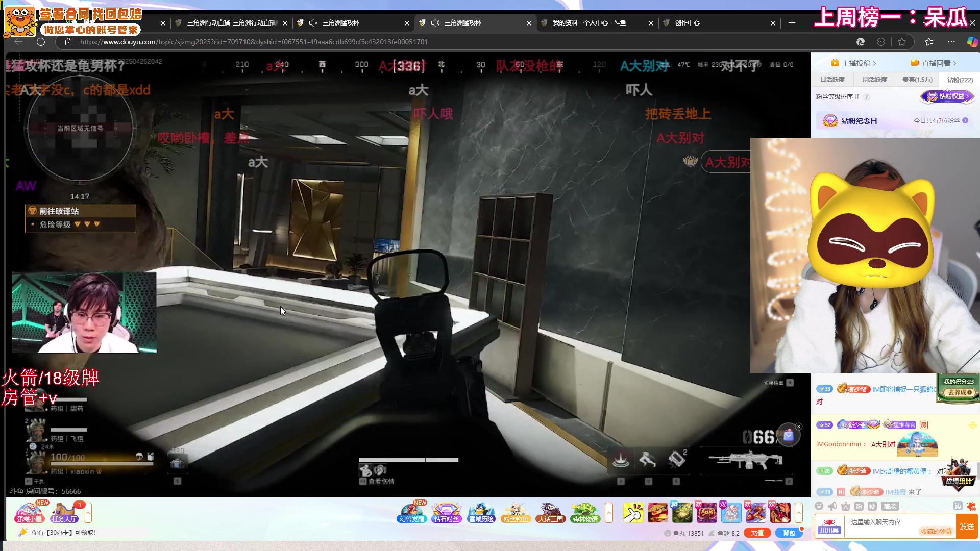
Task: Switch to 三角洲行动直播 browser tab
Action: pos(231,23)
